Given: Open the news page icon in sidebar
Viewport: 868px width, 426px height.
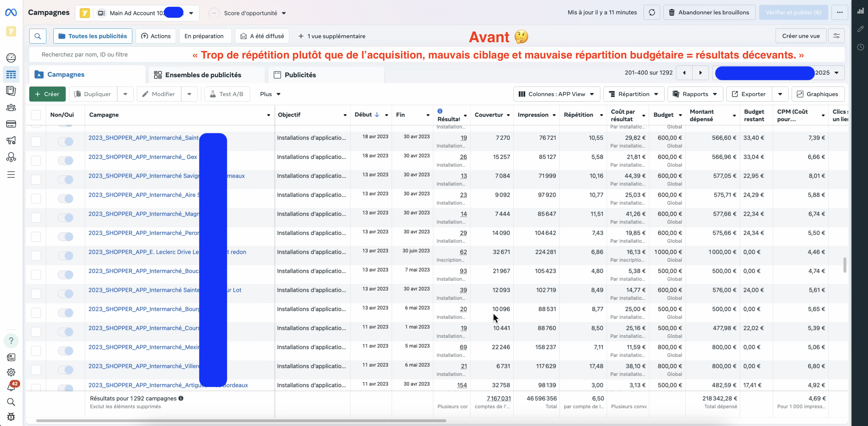Looking at the screenshot, I should point(11,357).
